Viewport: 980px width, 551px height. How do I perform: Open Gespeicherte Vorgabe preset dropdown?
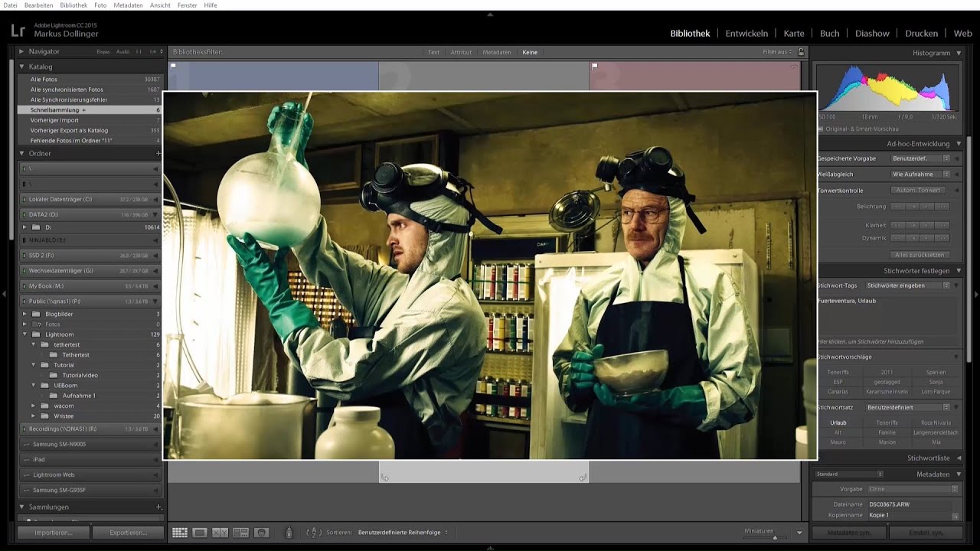point(921,158)
